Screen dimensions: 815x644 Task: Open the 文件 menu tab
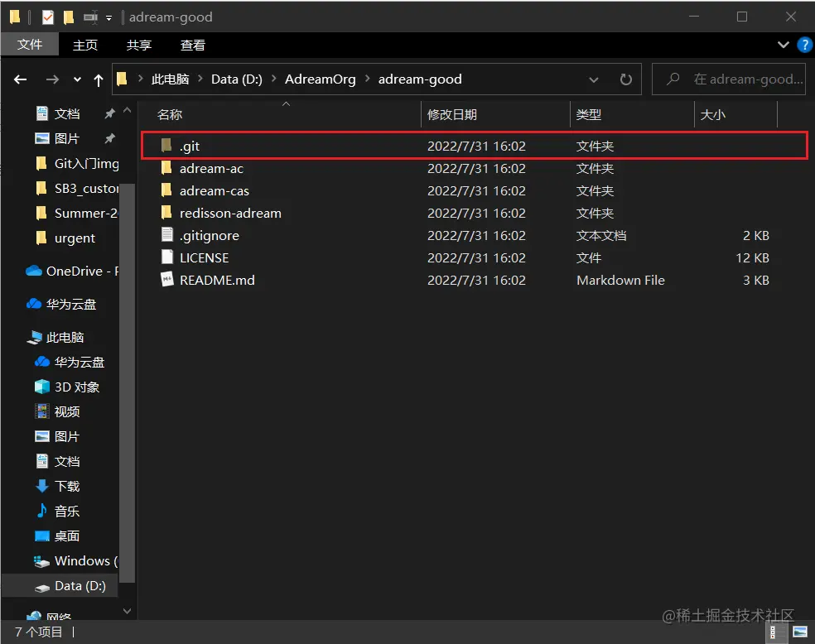pyautogui.click(x=30, y=45)
